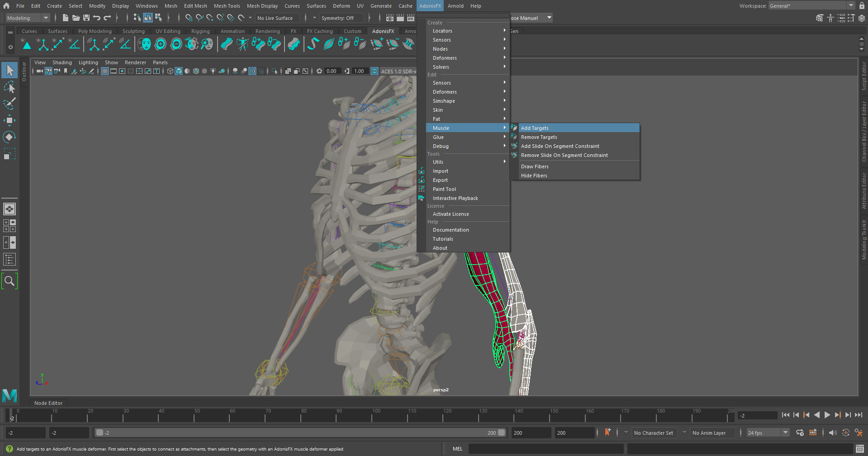Screen dimensions: 868x456
Task: Click the Node Editor panel label
Action: (x=48, y=403)
